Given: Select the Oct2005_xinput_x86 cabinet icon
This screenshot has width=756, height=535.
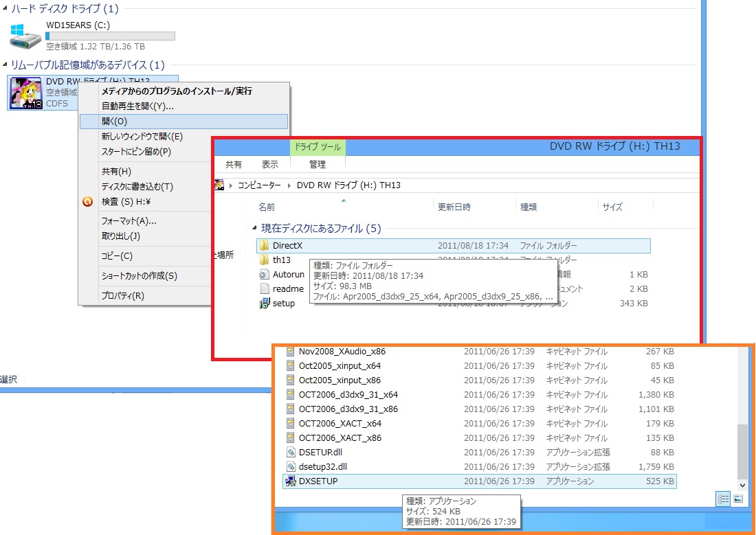Looking at the screenshot, I should [x=290, y=380].
